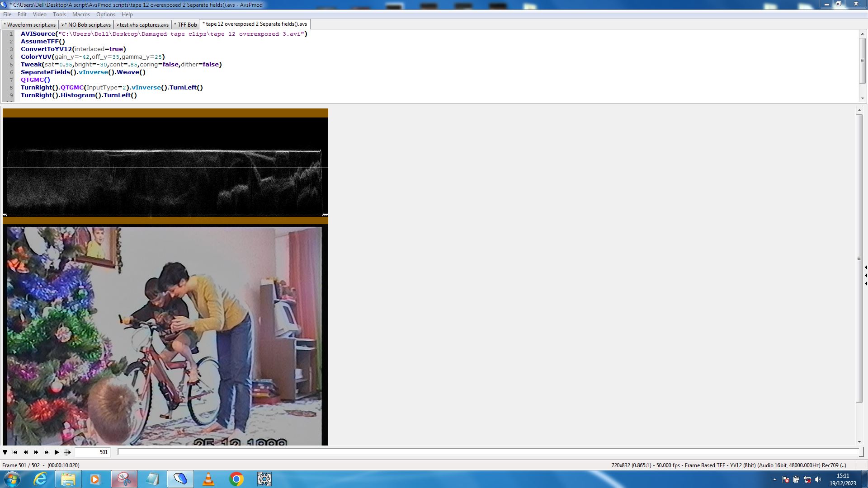
Task: Click waveform histogram display
Action: (x=165, y=167)
